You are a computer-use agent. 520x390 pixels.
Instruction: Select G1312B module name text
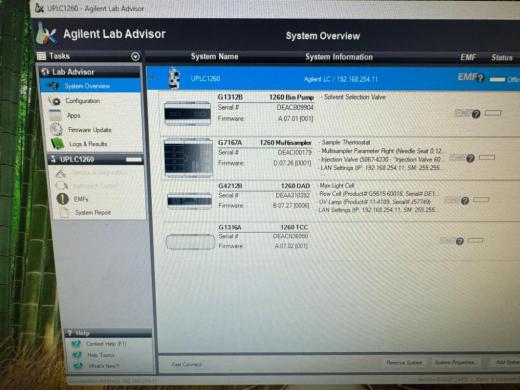coord(230,97)
